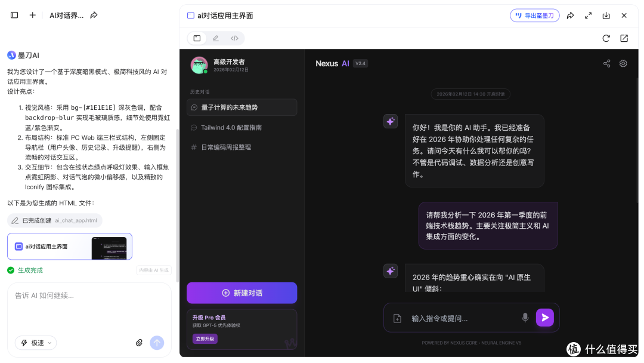Expand the preview to fullscreen
The image size is (644, 363).
[588, 16]
